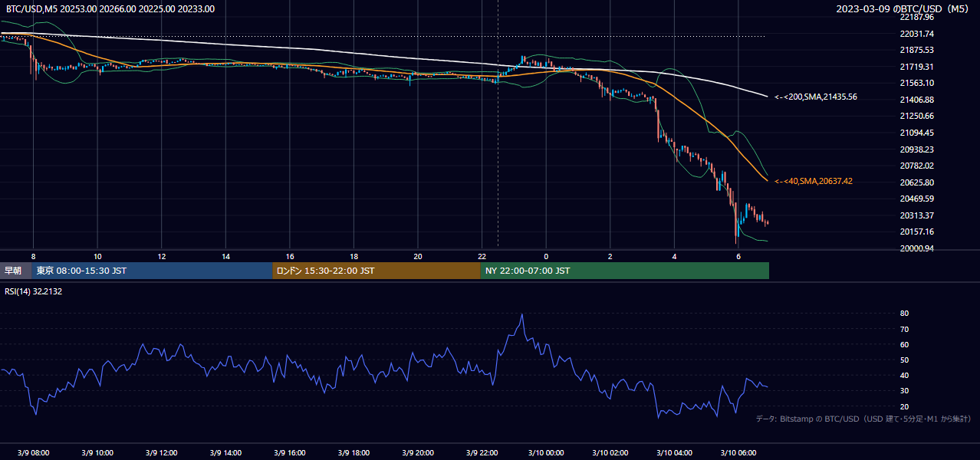Click price axis value 21719.31
980x460 pixels.
(x=916, y=67)
